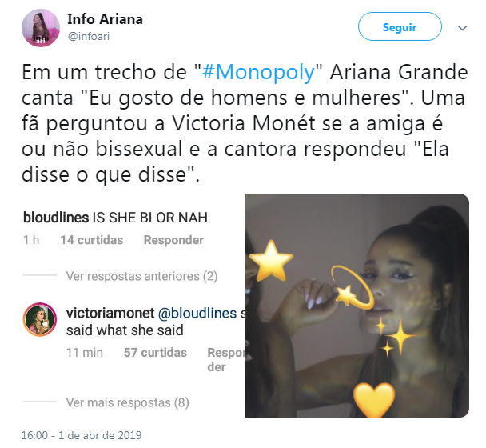Click the yellow heart sticker in photo
This screenshot has height=448, width=486.
click(x=374, y=400)
